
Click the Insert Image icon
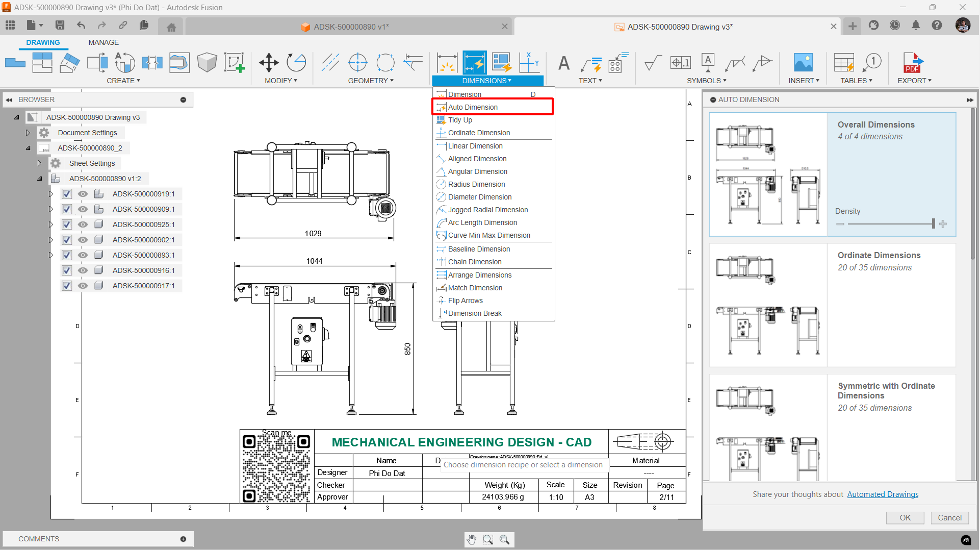[803, 63]
